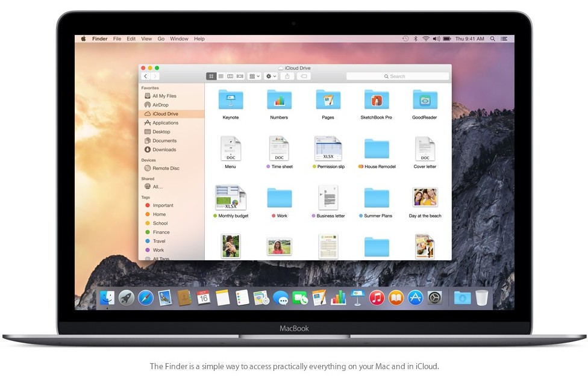Open the Apple menu
This screenshot has height=383, width=588.
pos(84,39)
